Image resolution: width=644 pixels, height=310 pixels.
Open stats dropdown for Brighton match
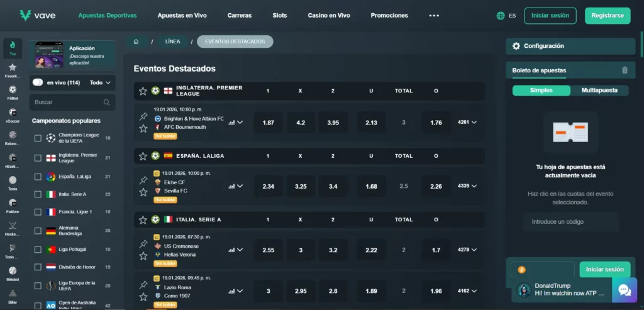click(236, 123)
